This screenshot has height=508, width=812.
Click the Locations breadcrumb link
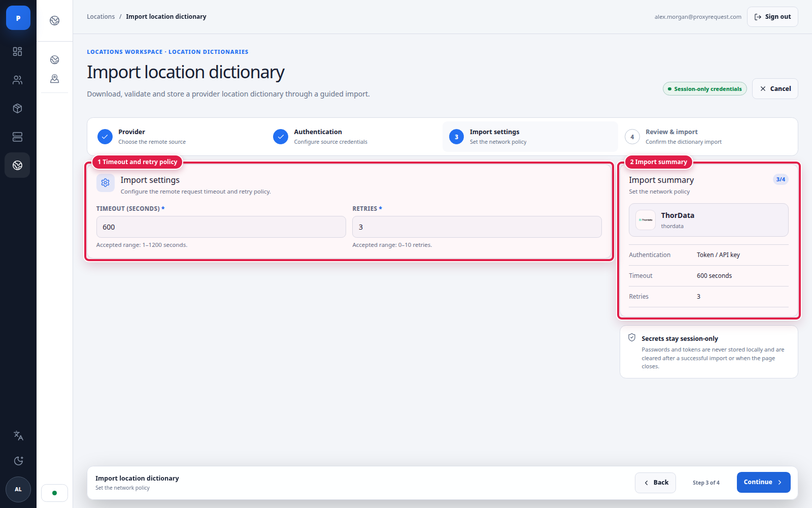point(100,17)
